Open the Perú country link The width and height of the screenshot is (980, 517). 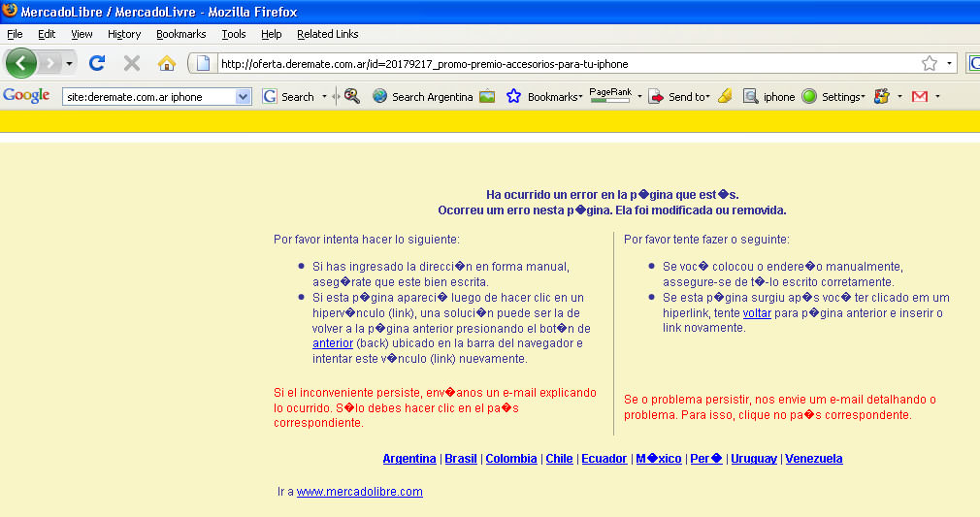pos(706,458)
